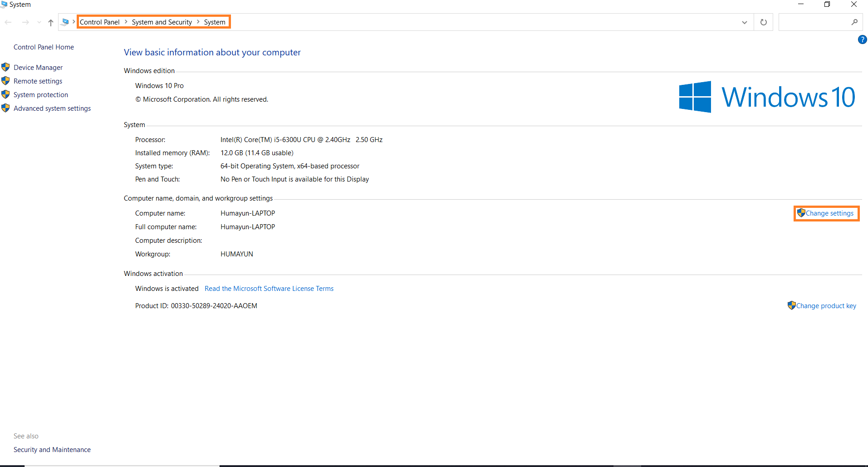Click the shield icon beside System protection

pyautogui.click(x=5, y=94)
